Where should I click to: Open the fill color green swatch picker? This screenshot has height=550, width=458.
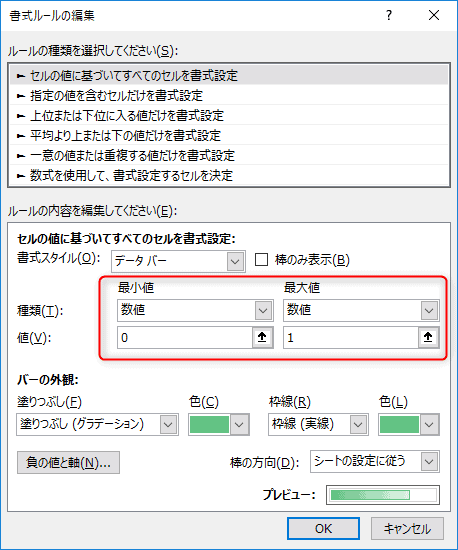coord(219,424)
